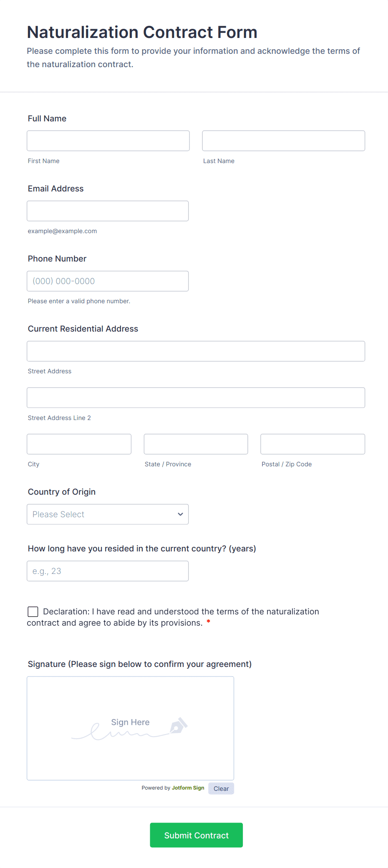Select the Email Address input box
Viewport: 388px width, 868px height.
pos(107,211)
